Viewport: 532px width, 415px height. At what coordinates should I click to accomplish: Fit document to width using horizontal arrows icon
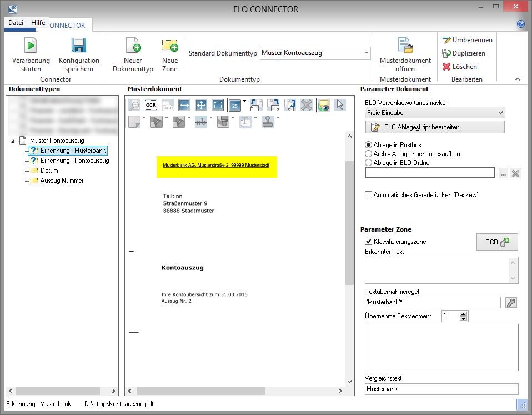[184, 105]
